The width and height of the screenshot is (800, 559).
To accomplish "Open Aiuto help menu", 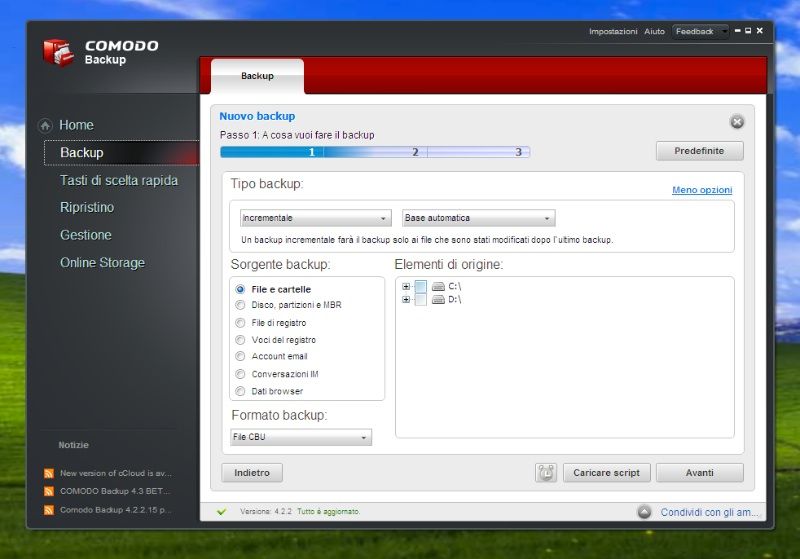I will coord(654,32).
